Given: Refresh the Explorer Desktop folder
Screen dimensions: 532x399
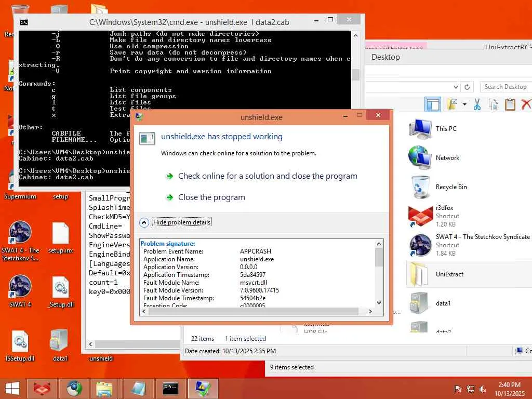Looking at the screenshot, I should tap(467, 87).
